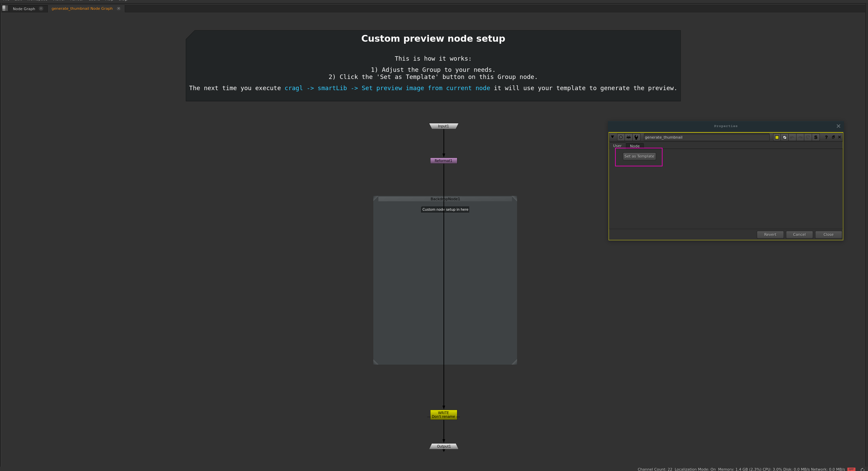Click the gl color diagonal icon
This screenshot has width=868, height=471.
(785, 137)
